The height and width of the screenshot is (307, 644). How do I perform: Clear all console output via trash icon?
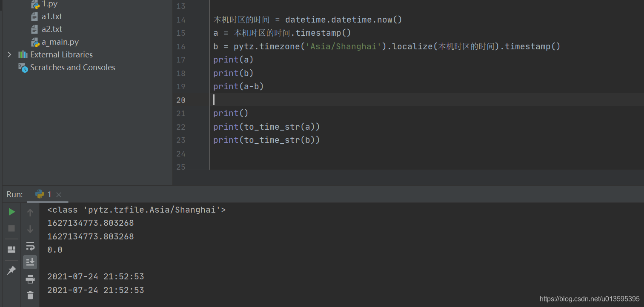(x=30, y=295)
